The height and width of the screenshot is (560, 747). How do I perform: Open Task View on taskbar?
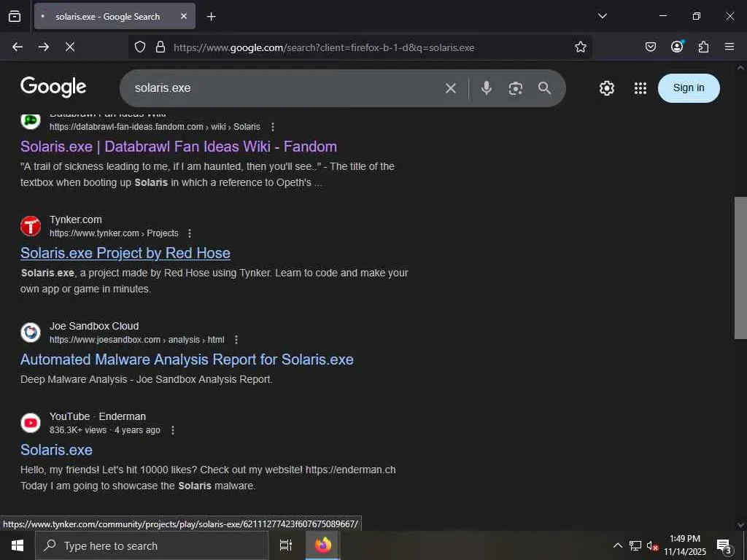[x=285, y=545]
